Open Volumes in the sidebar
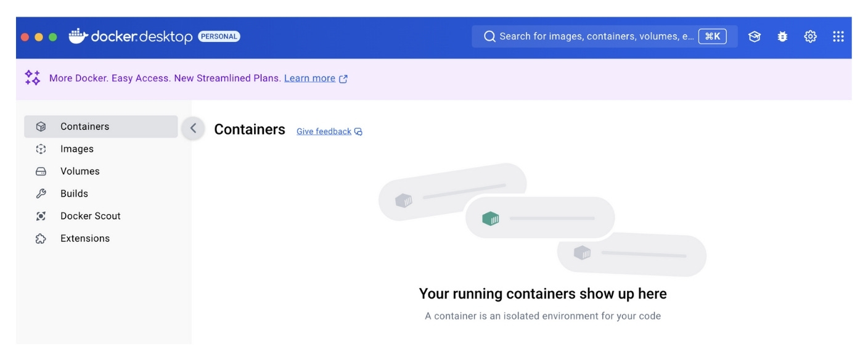Image resolution: width=868 pixels, height=362 pixels. [101, 171]
